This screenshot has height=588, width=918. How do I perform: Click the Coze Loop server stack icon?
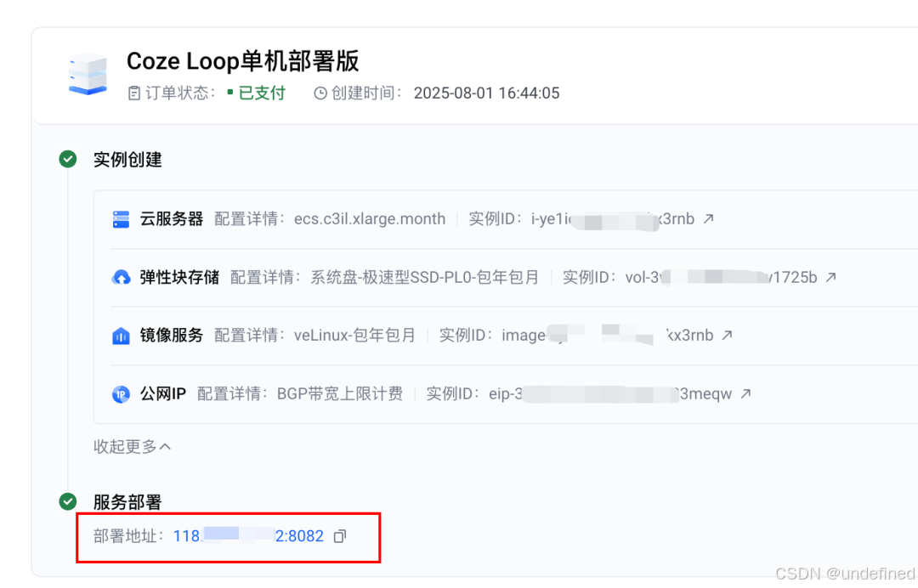[x=88, y=74]
